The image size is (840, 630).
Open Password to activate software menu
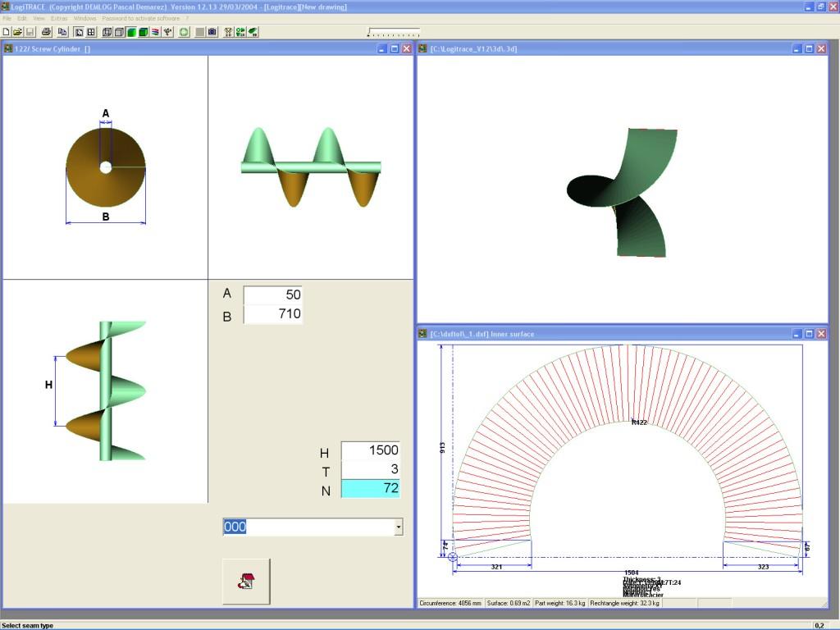tap(141, 18)
